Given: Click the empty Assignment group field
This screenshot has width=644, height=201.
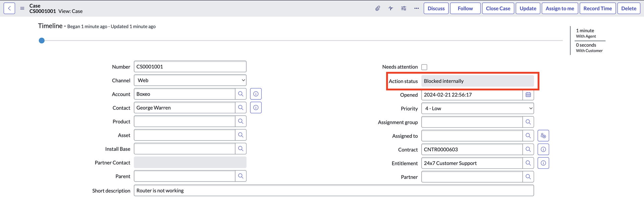Looking at the screenshot, I should click(x=472, y=122).
